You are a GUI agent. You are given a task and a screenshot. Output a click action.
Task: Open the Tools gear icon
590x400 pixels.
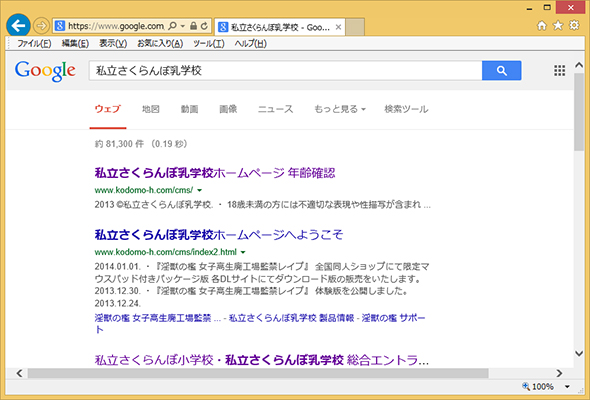[x=574, y=25]
